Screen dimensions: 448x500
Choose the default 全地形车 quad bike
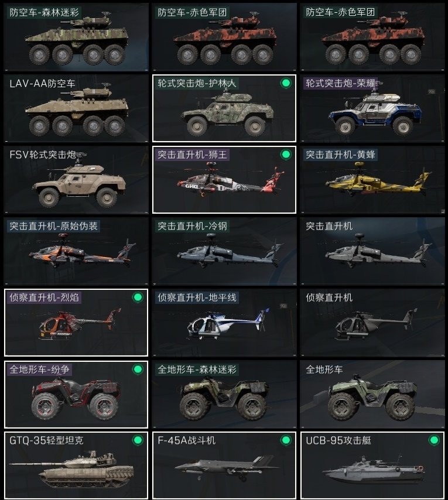pos(372,395)
